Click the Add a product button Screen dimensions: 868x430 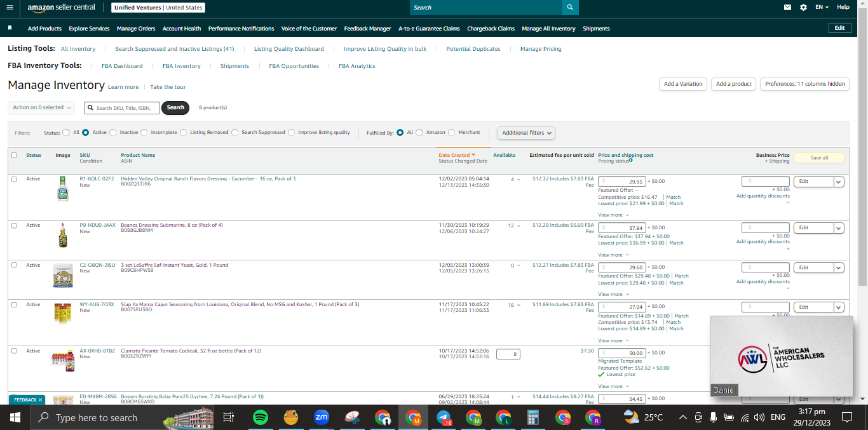point(734,84)
